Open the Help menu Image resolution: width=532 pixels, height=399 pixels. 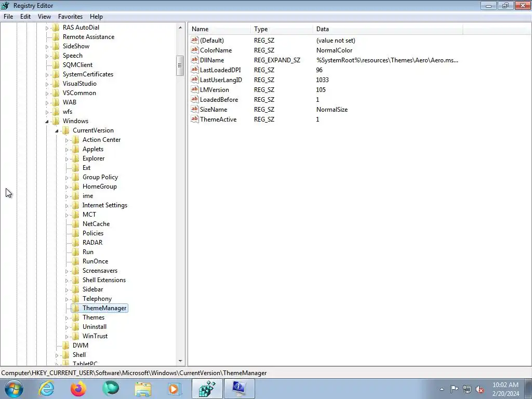[x=96, y=16]
